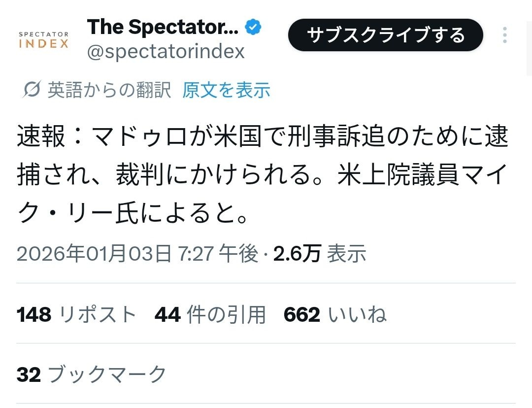Open the @spectatorindex handle link
This screenshot has width=532, height=408.
166,51
